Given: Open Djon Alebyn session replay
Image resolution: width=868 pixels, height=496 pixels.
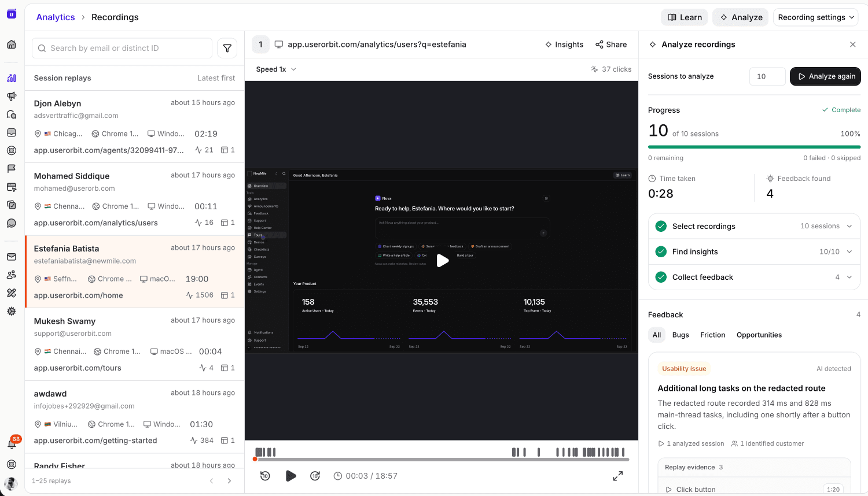Looking at the screenshot, I should [134, 127].
